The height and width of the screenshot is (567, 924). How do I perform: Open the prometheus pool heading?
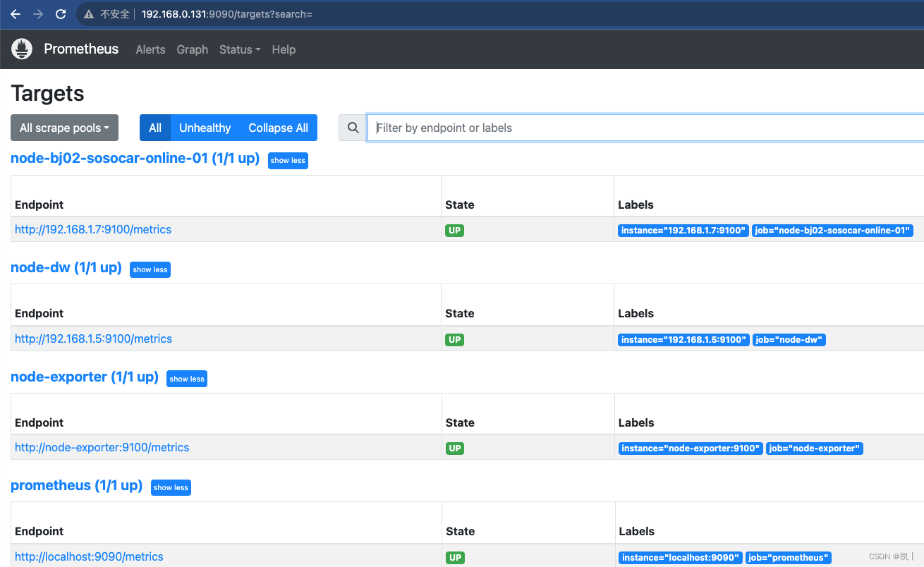tap(77, 485)
